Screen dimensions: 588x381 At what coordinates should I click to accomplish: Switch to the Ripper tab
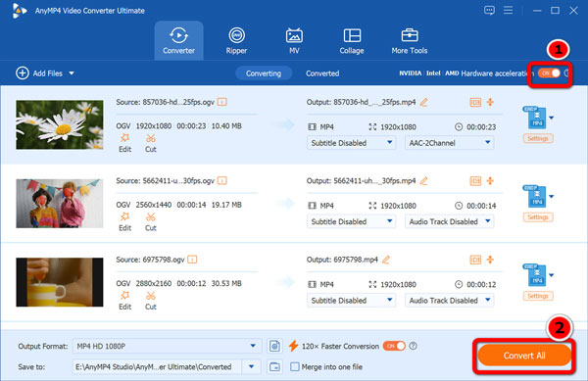(236, 41)
